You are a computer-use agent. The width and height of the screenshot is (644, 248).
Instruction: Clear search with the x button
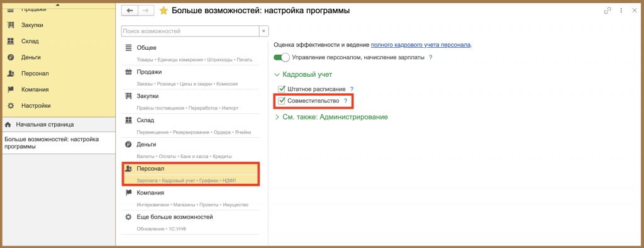(x=264, y=31)
